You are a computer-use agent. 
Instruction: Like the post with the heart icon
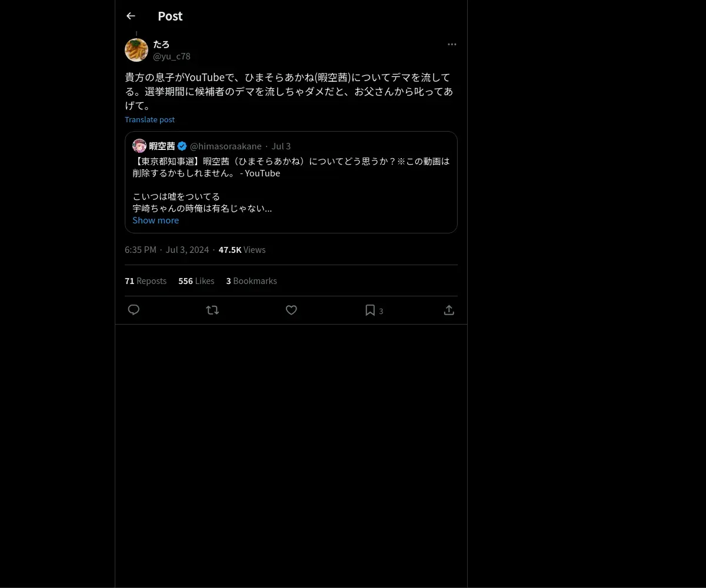tap(291, 310)
